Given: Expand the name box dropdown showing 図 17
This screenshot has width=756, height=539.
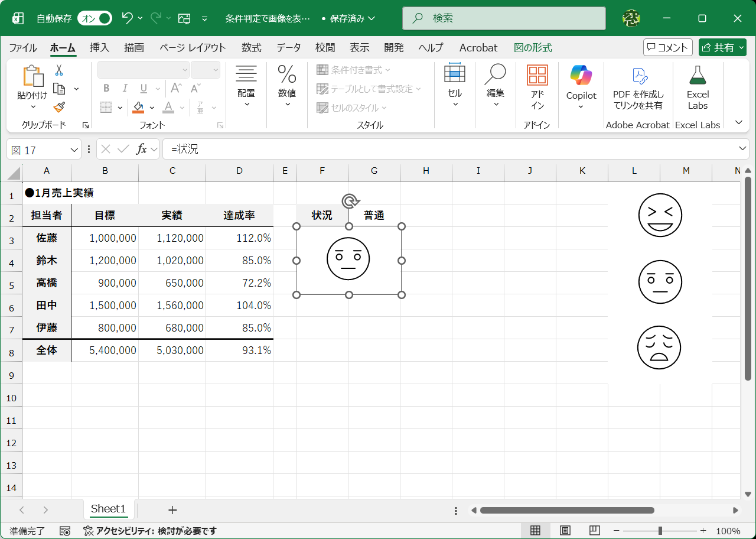Looking at the screenshot, I should [74, 149].
